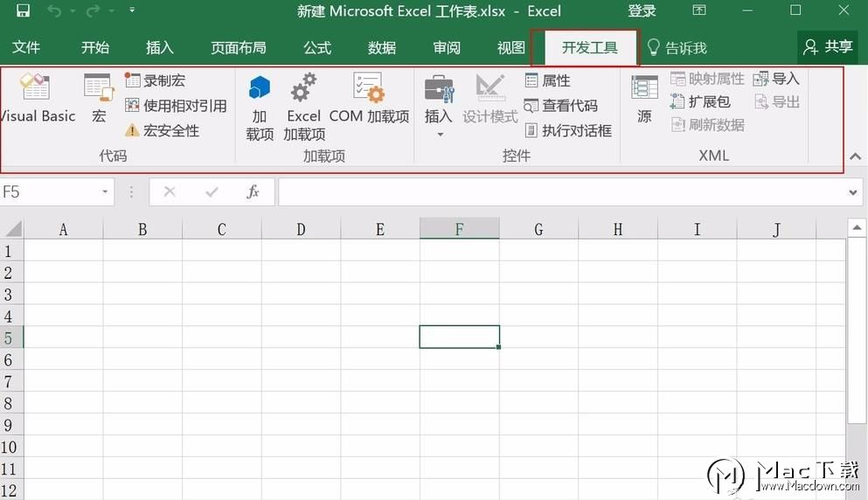Select row 5 header
The width and height of the screenshot is (868, 500).
(11, 337)
